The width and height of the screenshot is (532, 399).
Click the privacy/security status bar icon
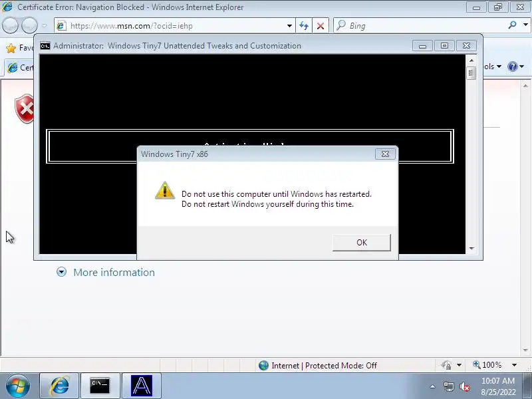tap(446, 365)
